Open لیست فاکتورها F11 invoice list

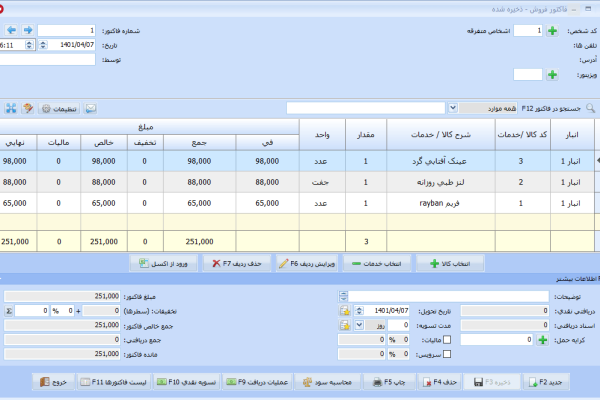(114, 382)
